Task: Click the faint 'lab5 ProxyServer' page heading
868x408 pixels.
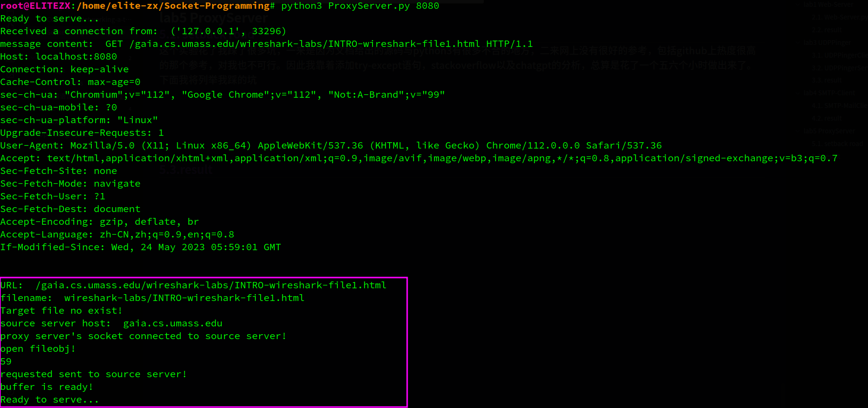Action: [214, 18]
